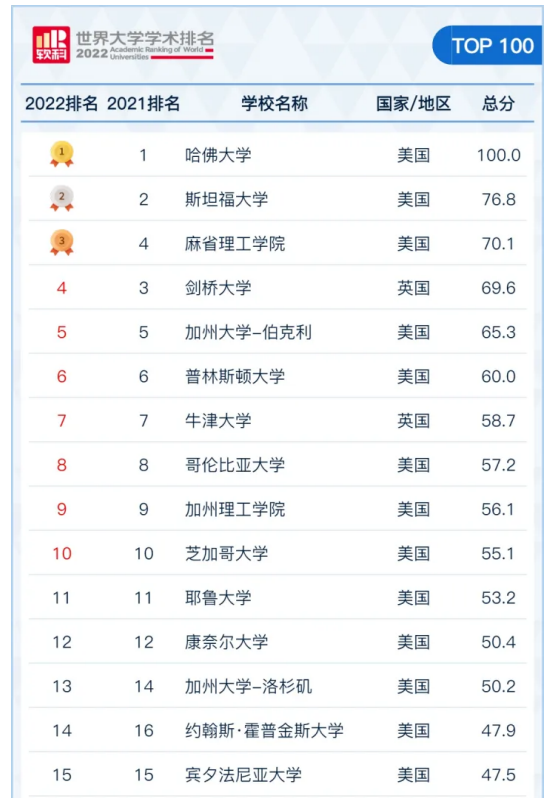Open the 牛津大学 entry
The height and width of the screenshot is (798, 553).
pos(218,420)
